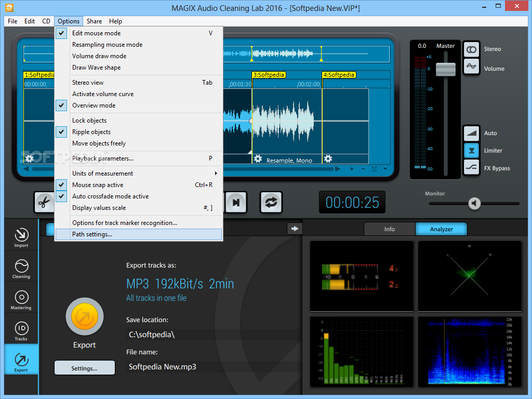The image size is (532, 399).
Task: Click the Master volume fader
Action: click(445, 69)
